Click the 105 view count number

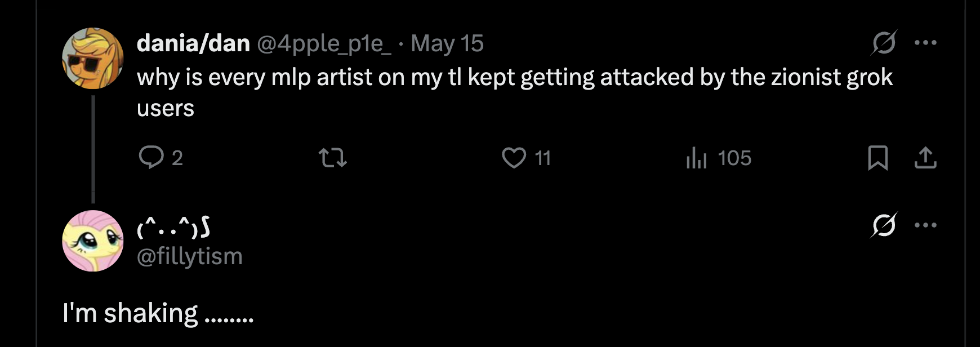click(x=734, y=158)
